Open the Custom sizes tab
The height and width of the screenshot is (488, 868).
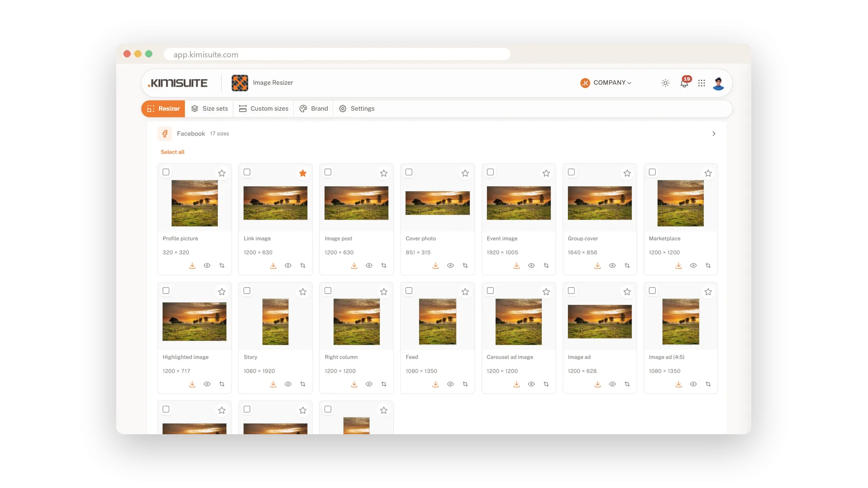[x=264, y=108]
